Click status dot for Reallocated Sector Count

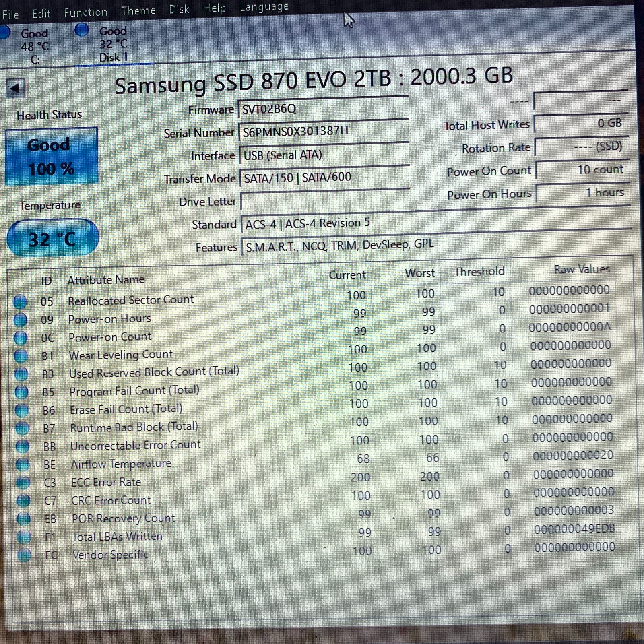click(x=20, y=301)
